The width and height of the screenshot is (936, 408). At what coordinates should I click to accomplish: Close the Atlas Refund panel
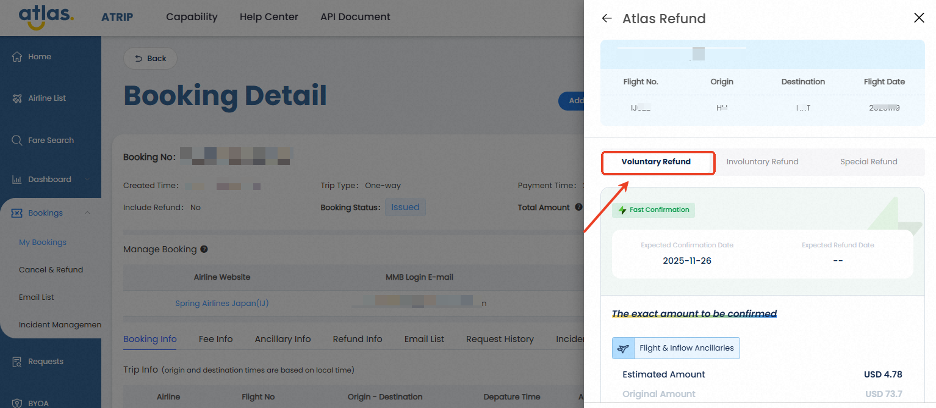point(919,18)
